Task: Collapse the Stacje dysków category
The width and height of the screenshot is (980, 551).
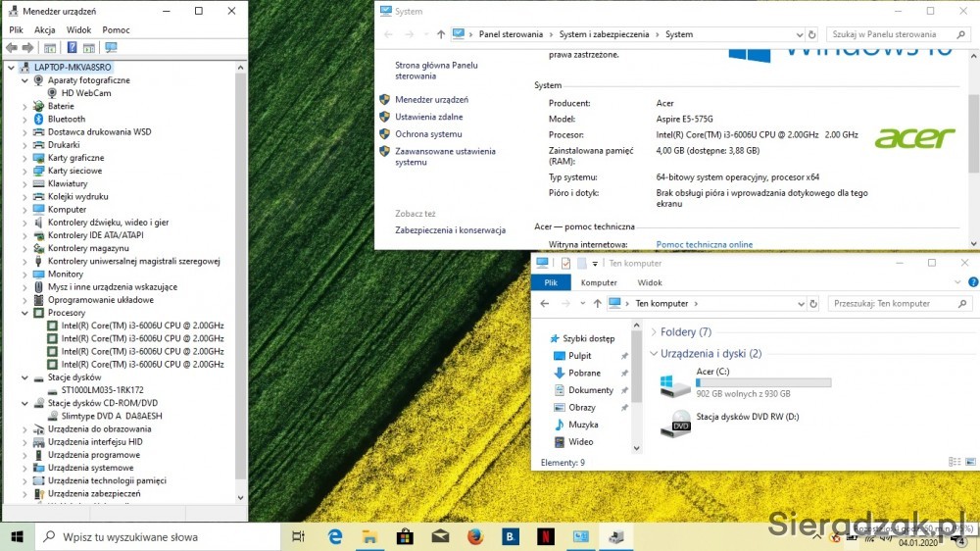Action: pos(25,377)
